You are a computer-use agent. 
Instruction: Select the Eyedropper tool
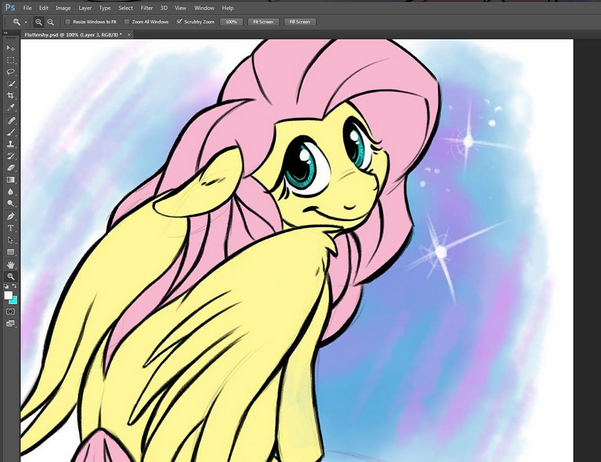10,107
